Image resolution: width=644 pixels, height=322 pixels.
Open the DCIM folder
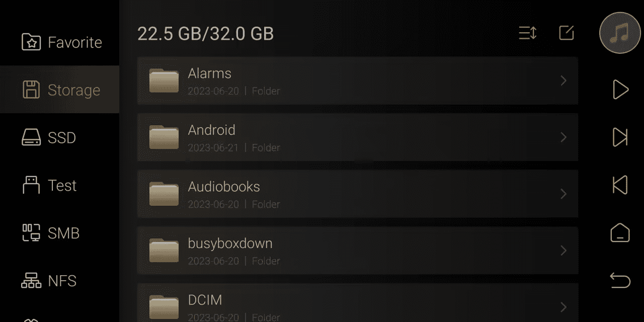358,303
